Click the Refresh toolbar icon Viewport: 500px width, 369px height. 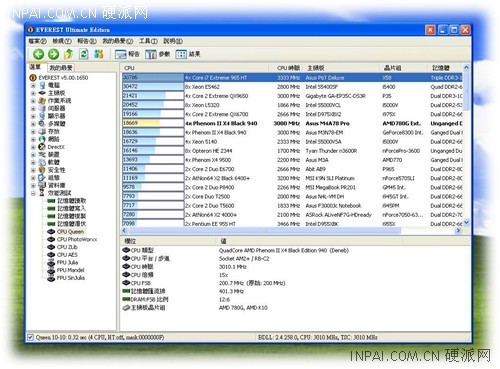coord(84,54)
